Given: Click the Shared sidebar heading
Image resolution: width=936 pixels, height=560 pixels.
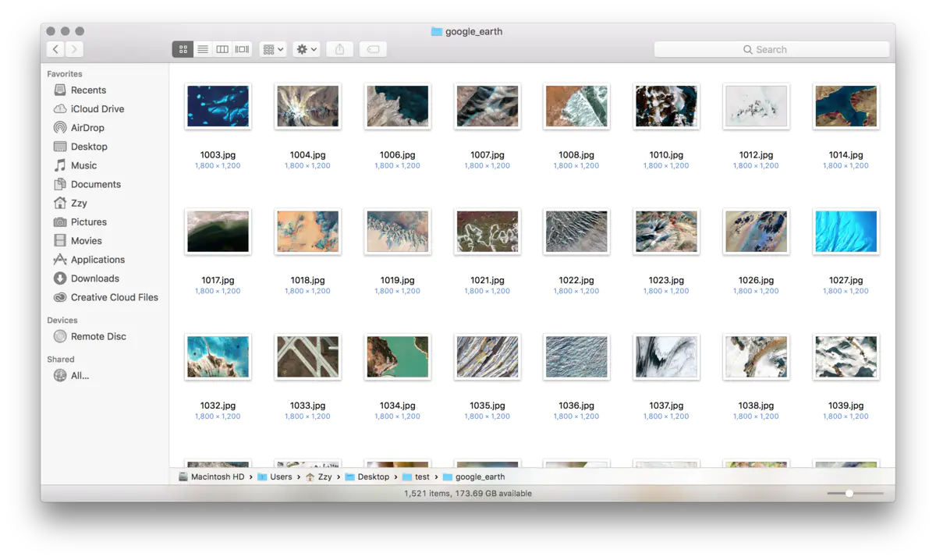Looking at the screenshot, I should (61, 360).
